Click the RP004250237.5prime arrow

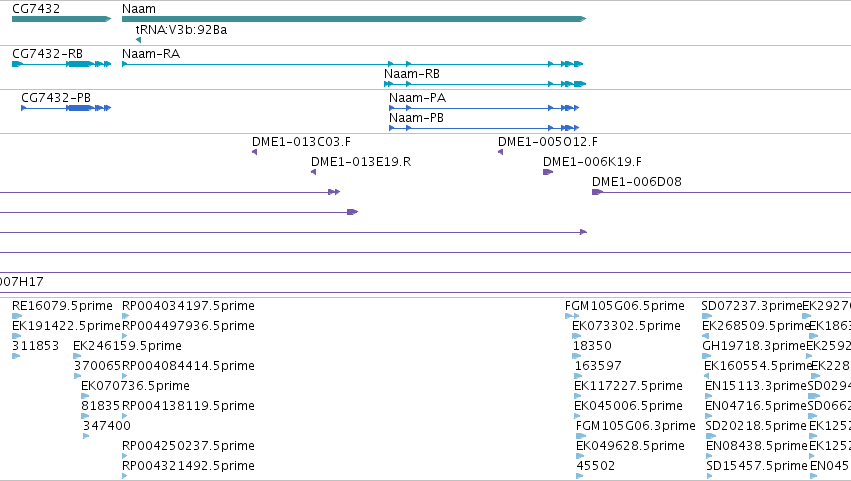click(125, 456)
